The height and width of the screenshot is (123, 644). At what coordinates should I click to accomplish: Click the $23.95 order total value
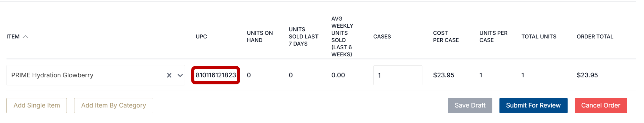pos(587,75)
